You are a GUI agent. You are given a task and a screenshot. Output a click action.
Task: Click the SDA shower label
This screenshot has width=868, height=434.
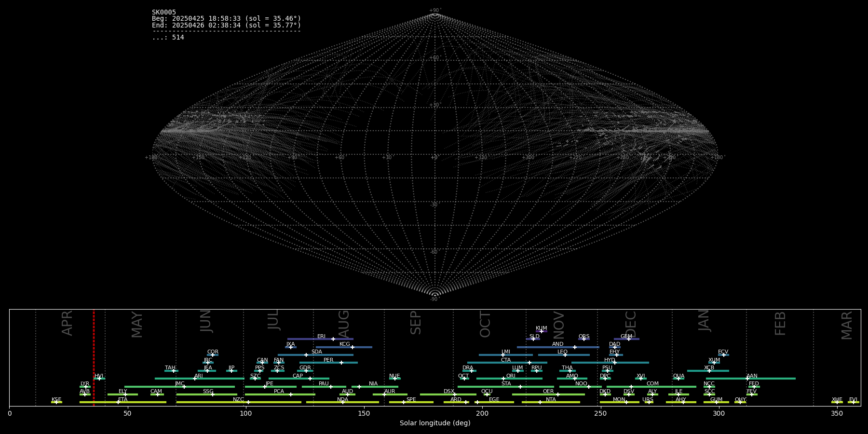[x=317, y=352]
